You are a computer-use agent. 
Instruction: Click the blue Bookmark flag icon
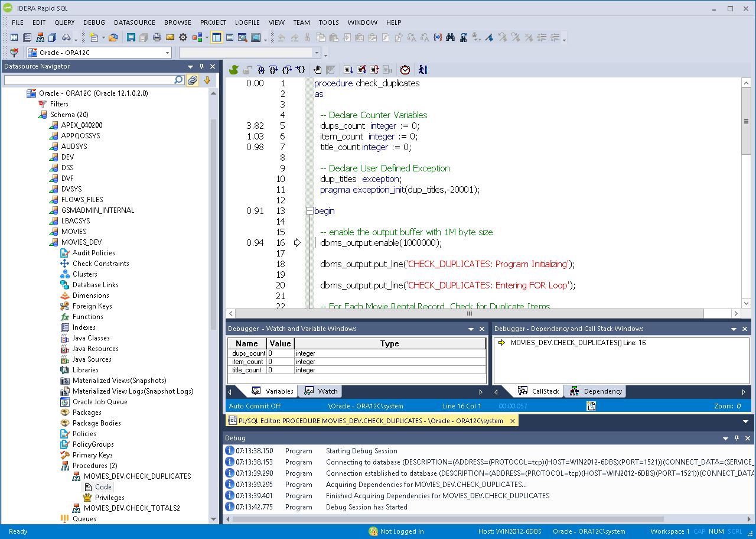[x=489, y=37]
